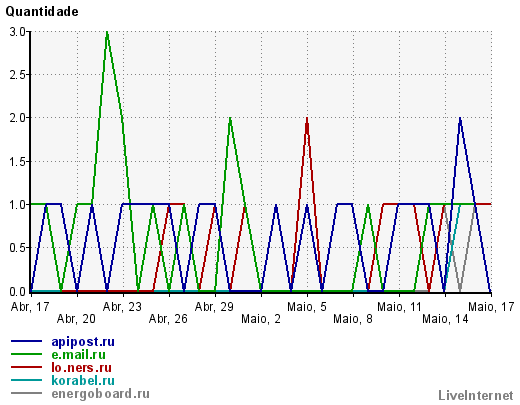Click the Maio, 2 axis date label
This screenshot has width=520, height=405.
pos(261,319)
